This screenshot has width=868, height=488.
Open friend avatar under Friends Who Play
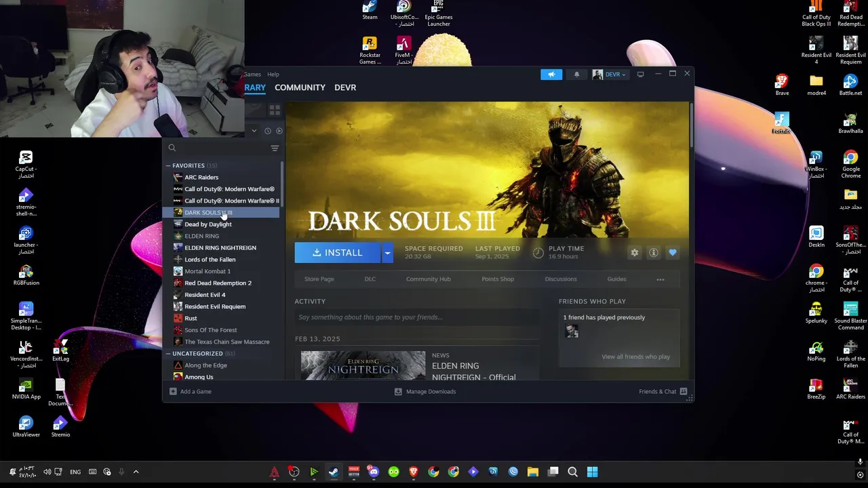click(572, 331)
